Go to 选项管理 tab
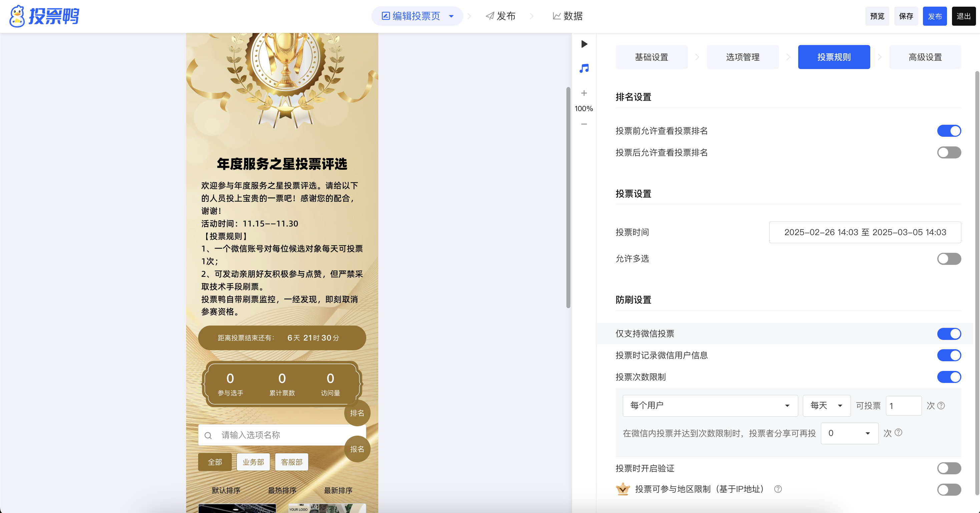This screenshot has height=513, width=980. coord(743,57)
